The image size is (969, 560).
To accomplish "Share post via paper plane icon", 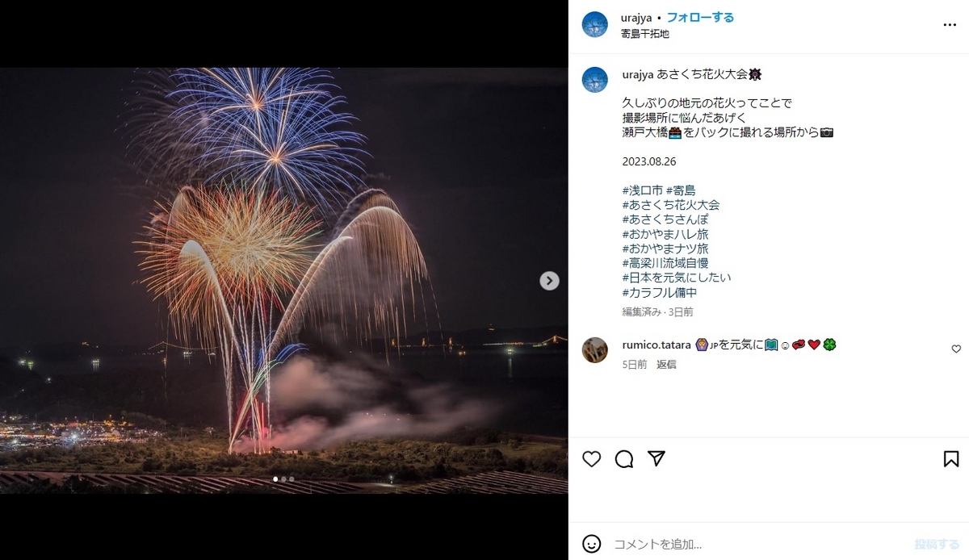I will coord(656,458).
